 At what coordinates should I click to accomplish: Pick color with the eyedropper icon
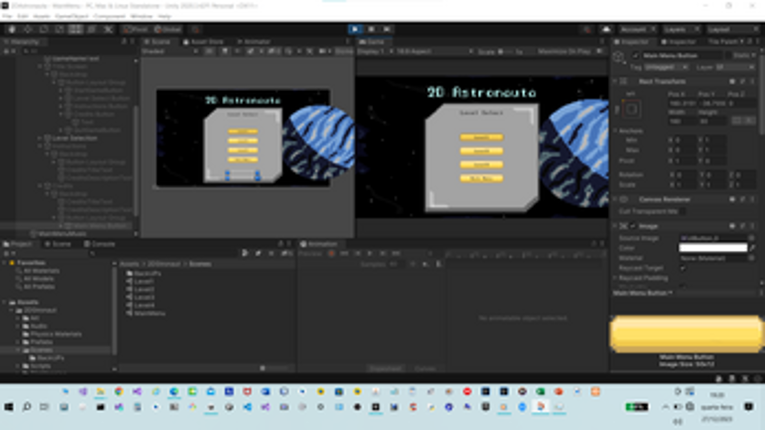(x=753, y=248)
